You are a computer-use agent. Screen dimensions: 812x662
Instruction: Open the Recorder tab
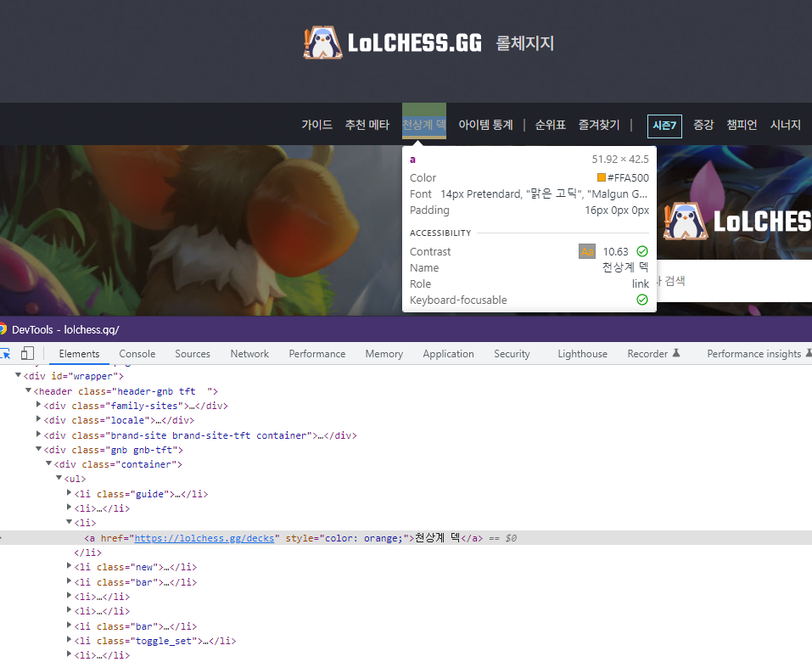(647, 354)
